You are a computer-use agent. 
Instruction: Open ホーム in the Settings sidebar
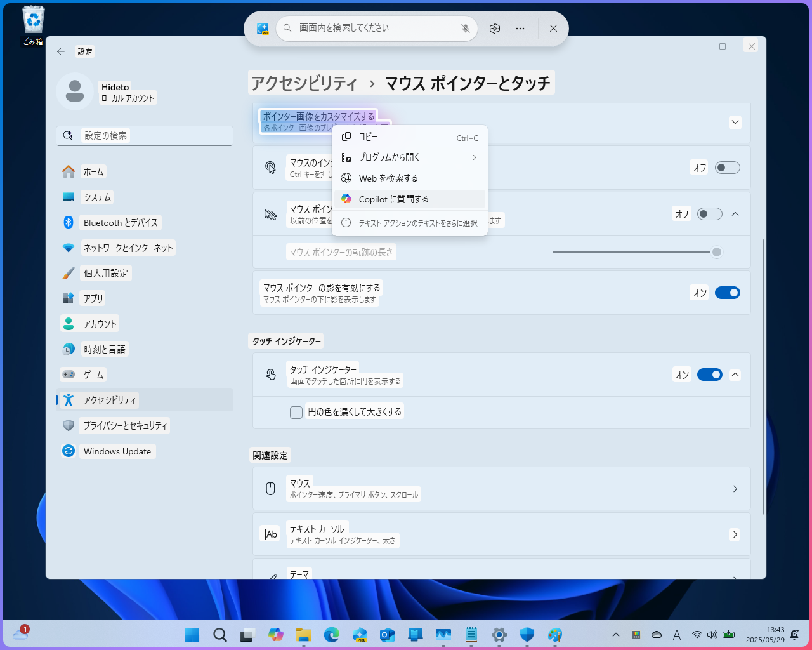(145, 171)
